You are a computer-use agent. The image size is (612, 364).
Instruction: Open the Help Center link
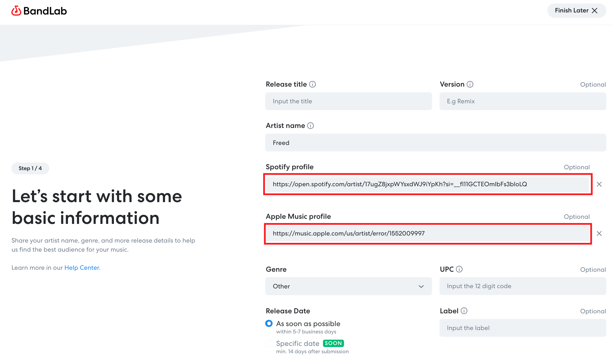82,267
